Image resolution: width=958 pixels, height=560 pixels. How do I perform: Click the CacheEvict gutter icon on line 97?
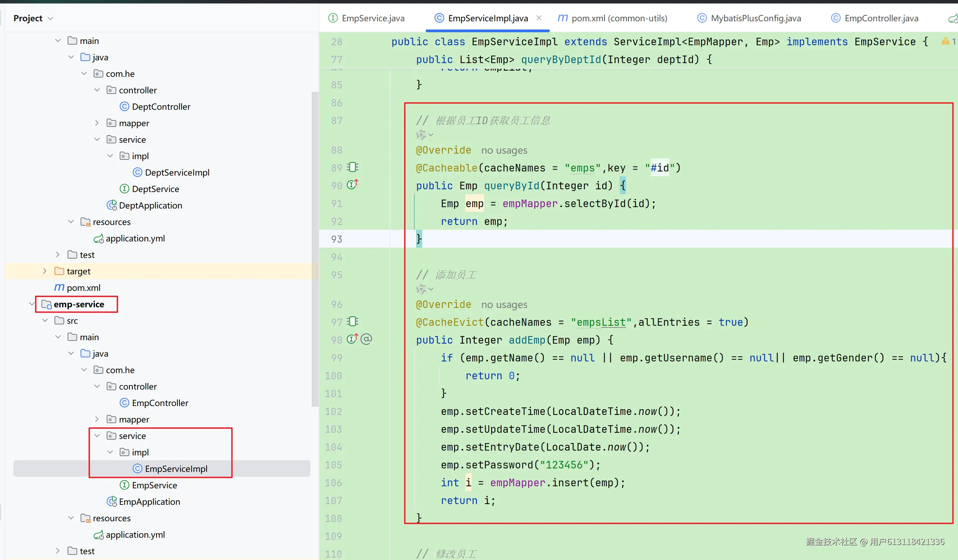tap(353, 322)
